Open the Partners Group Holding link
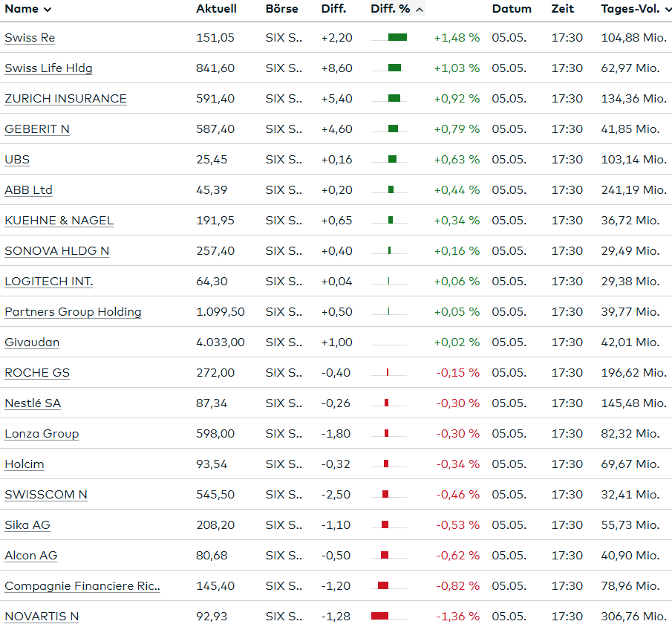 coord(73,312)
